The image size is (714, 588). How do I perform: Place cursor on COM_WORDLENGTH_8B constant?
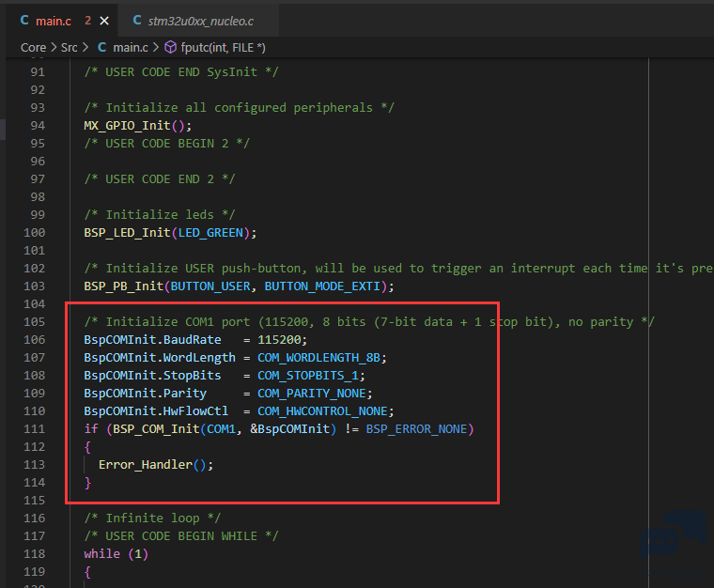[x=318, y=358]
